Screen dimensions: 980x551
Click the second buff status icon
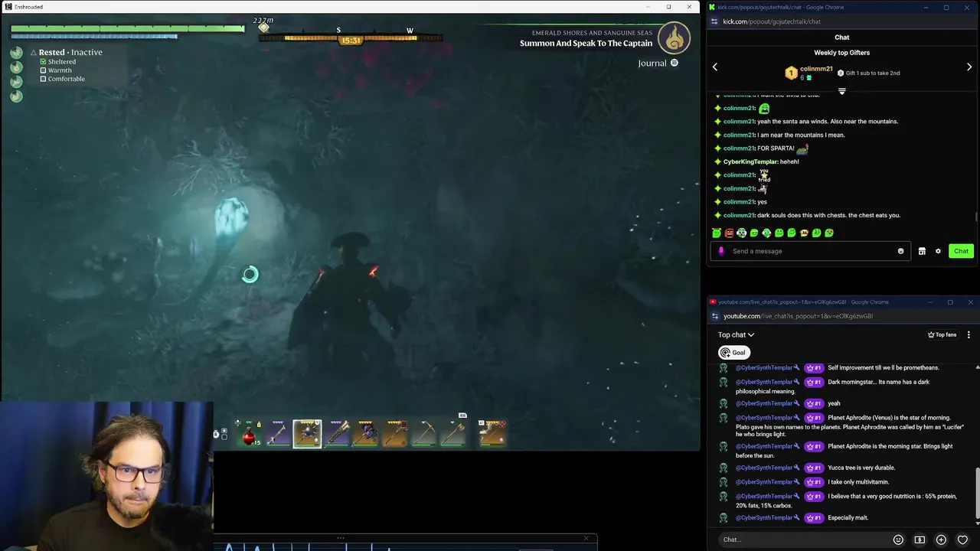16,67
